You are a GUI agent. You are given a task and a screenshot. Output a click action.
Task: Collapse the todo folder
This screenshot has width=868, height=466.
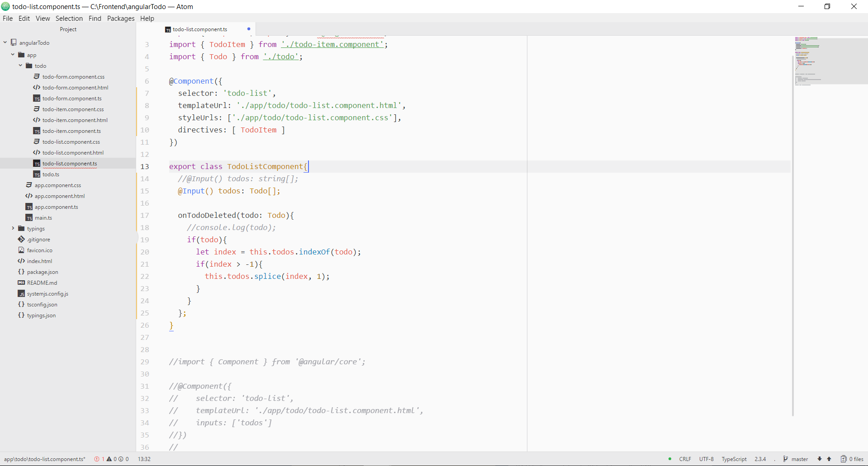(20, 66)
